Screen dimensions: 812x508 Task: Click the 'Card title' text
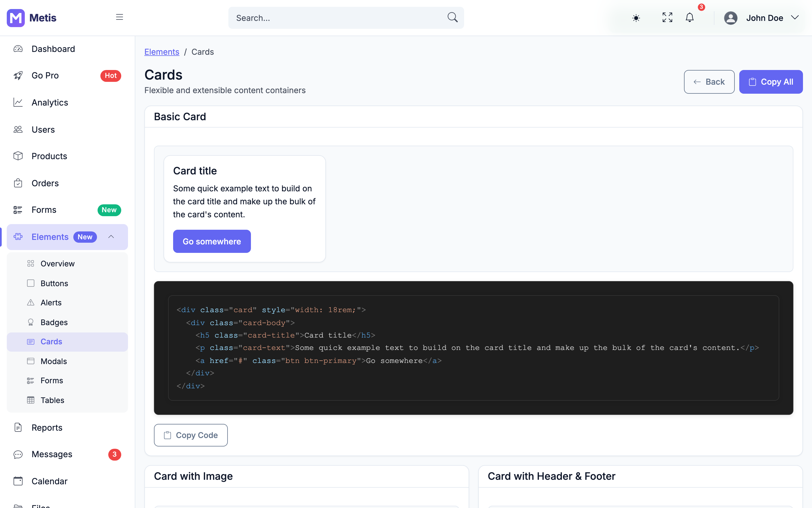click(195, 171)
